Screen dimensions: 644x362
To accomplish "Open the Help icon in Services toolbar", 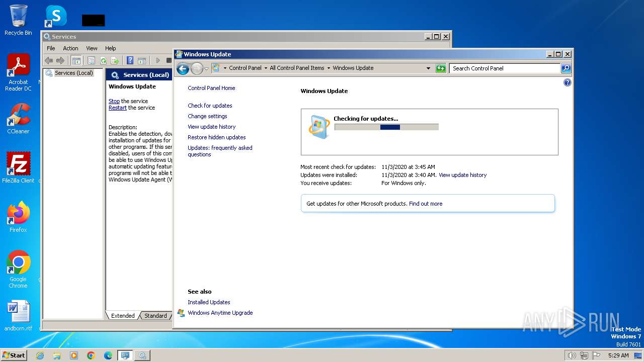I will (x=130, y=60).
